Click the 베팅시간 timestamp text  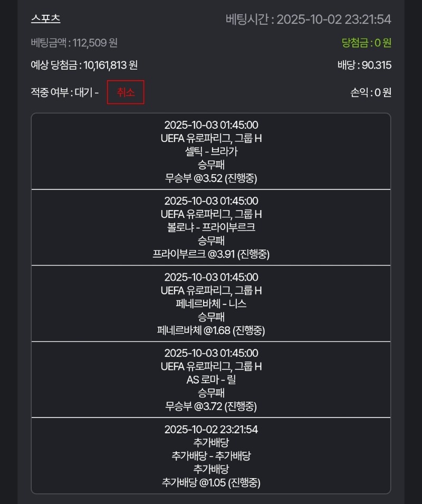click(309, 20)
